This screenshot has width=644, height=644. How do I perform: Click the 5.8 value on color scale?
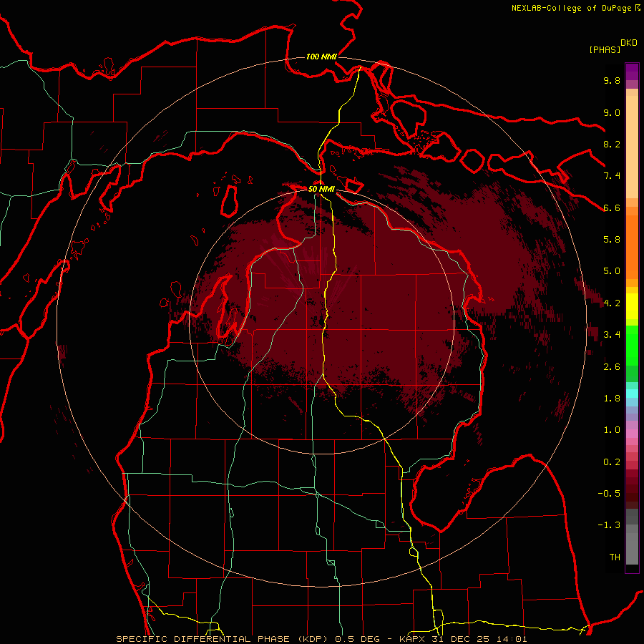[612, 240]
